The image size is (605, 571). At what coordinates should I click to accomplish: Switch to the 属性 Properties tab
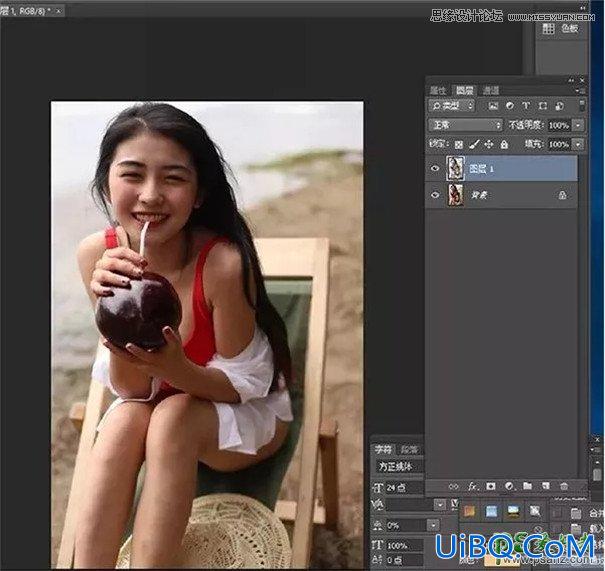(438, 91)
